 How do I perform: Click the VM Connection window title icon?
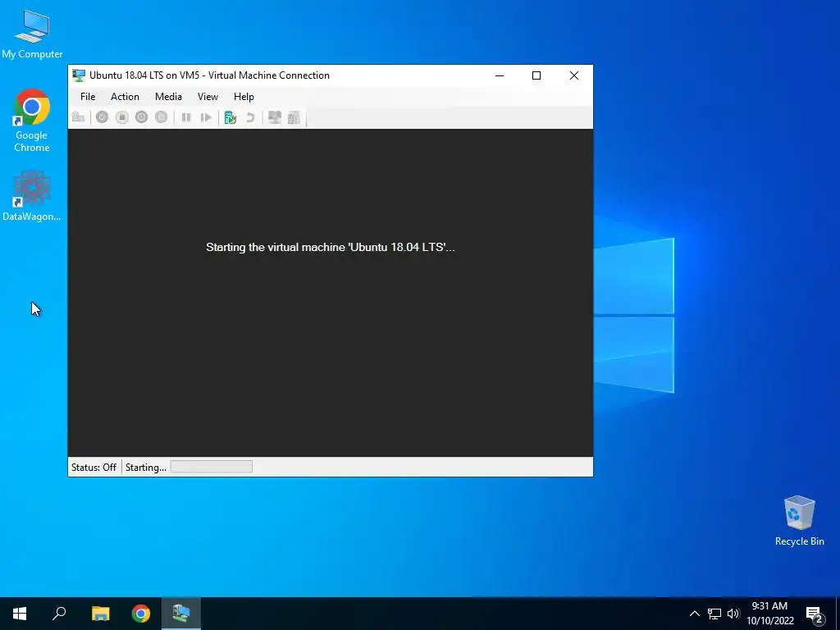[x=79, y=75]
